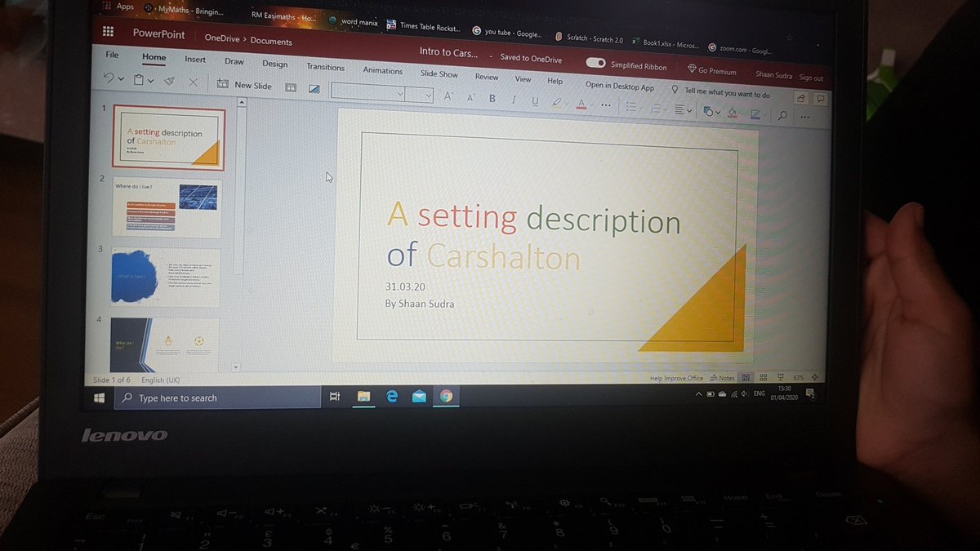Viewport: 980px width, 551px height.
Task: Switch to Normal view in status bar
Action: (x=745, y=378)
